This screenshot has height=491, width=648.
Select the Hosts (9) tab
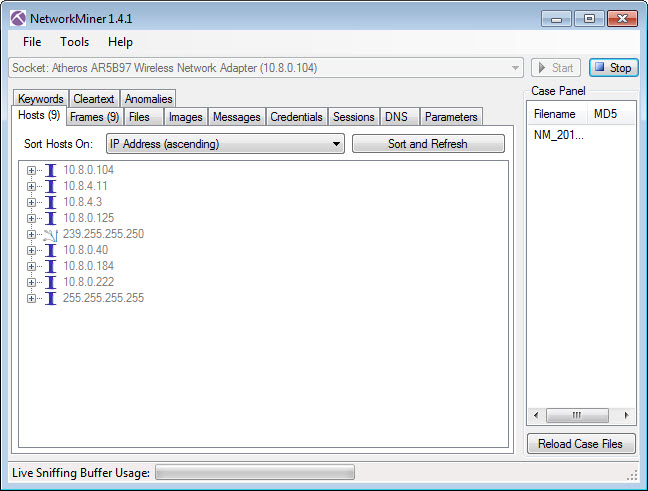[x=39, y=115]
